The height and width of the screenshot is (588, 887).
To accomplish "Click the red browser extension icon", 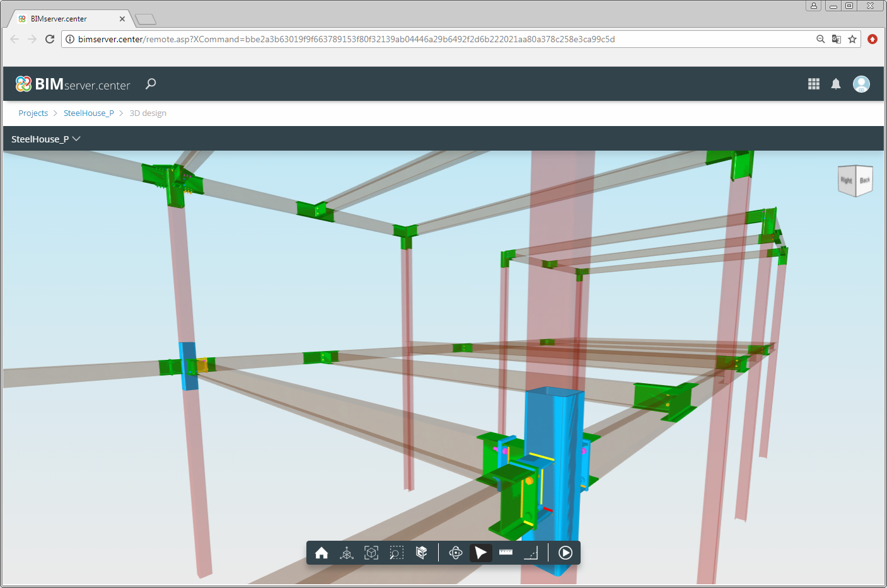I will (x=873, y=39).
